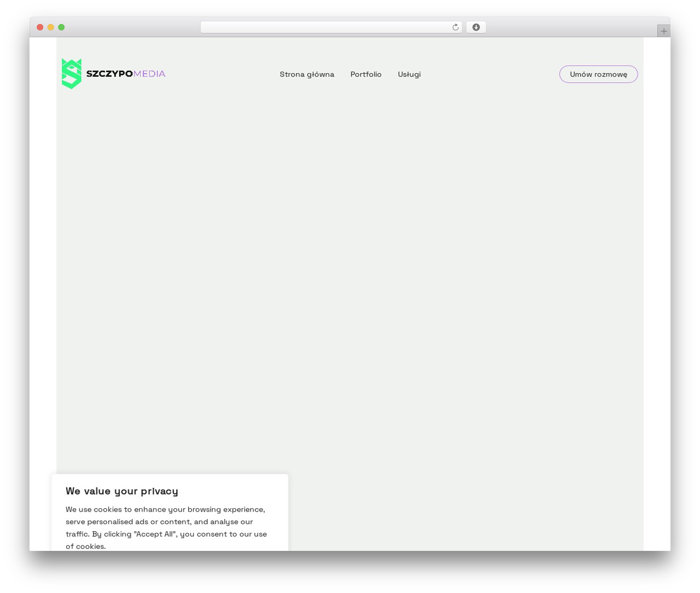Minimize the window using the yellow button
The width and height of the screenshot is (700, 593).
pyautogui.click(x=51, y=27)
